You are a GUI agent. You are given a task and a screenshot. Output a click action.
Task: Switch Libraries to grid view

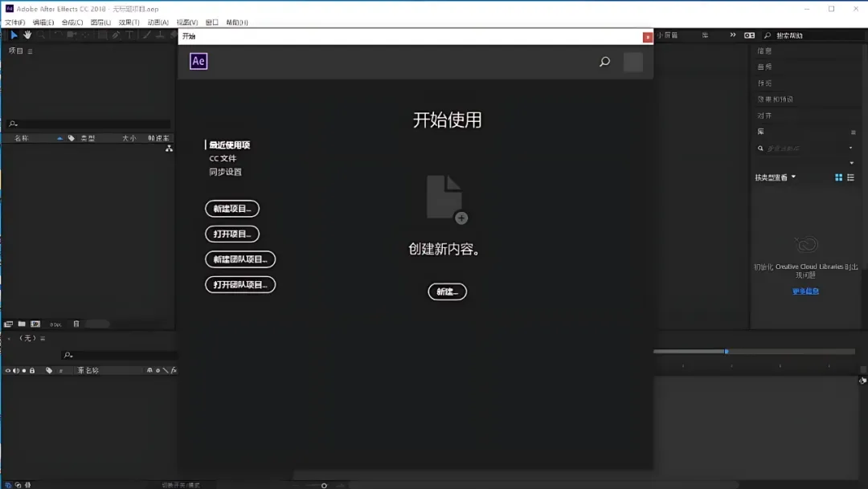tap(838, 177)
